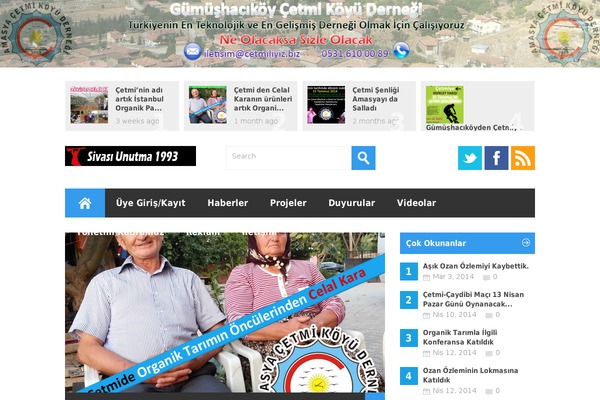The width and height of the screenshot is (600, 400).
Task: Click the left association logo in header
Action: pyautogui.click(x=36, y=33)
